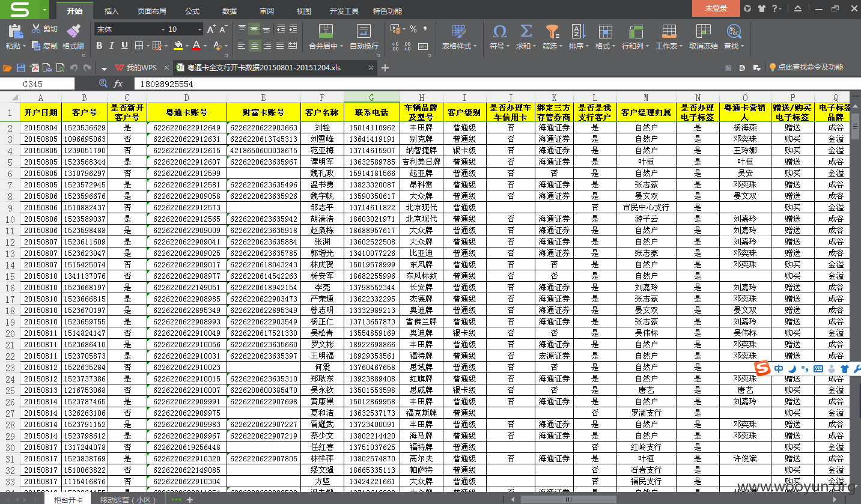Toggle right text alignment

click(267, 46)
